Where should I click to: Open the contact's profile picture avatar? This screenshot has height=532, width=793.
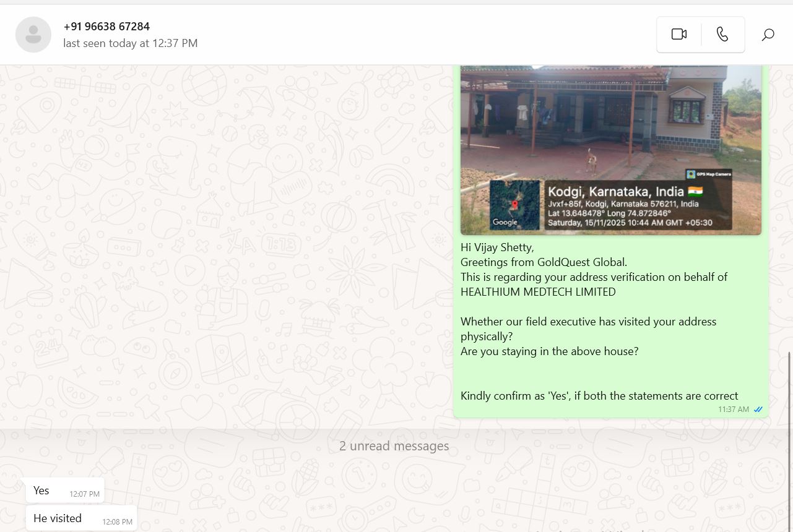(33, 35)
